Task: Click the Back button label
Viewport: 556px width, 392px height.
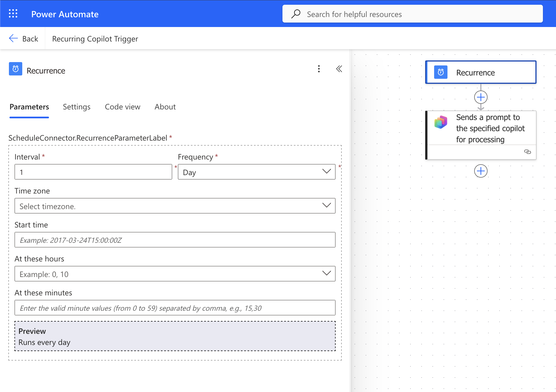Action: pyautogui.click(x=30, y=39)
